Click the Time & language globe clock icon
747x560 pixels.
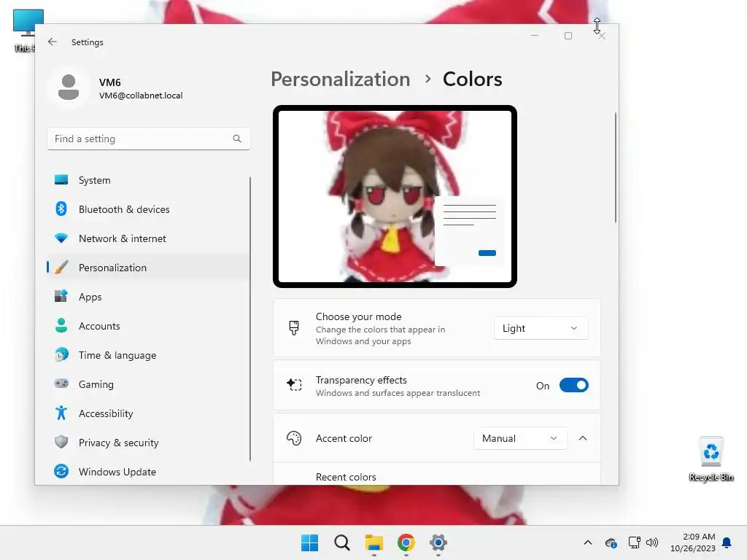61,355
